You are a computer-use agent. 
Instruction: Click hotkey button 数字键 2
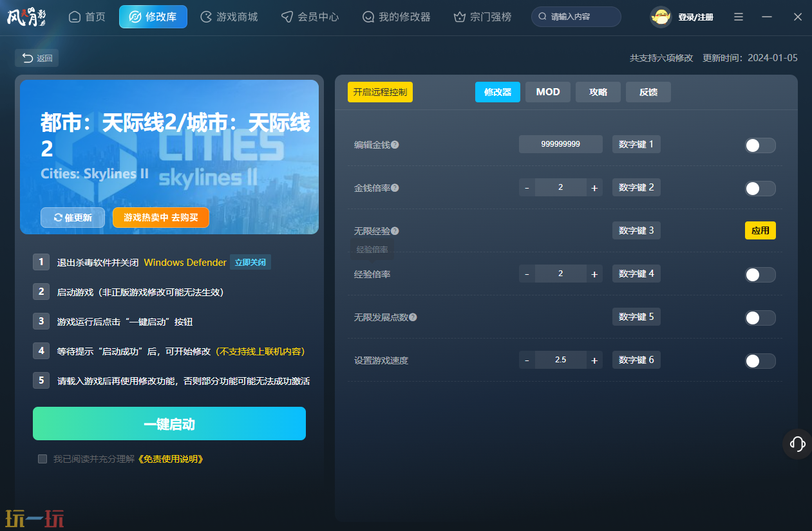pos(636,187)
